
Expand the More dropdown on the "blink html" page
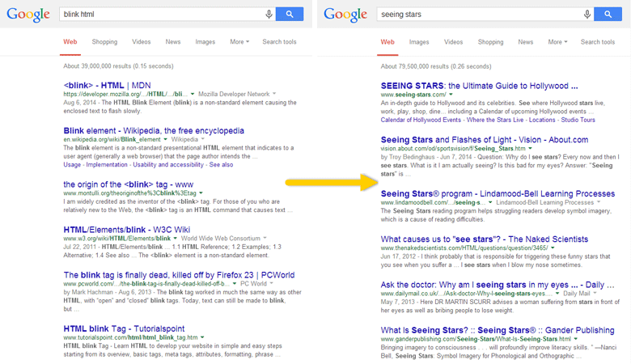click(239, 42)
